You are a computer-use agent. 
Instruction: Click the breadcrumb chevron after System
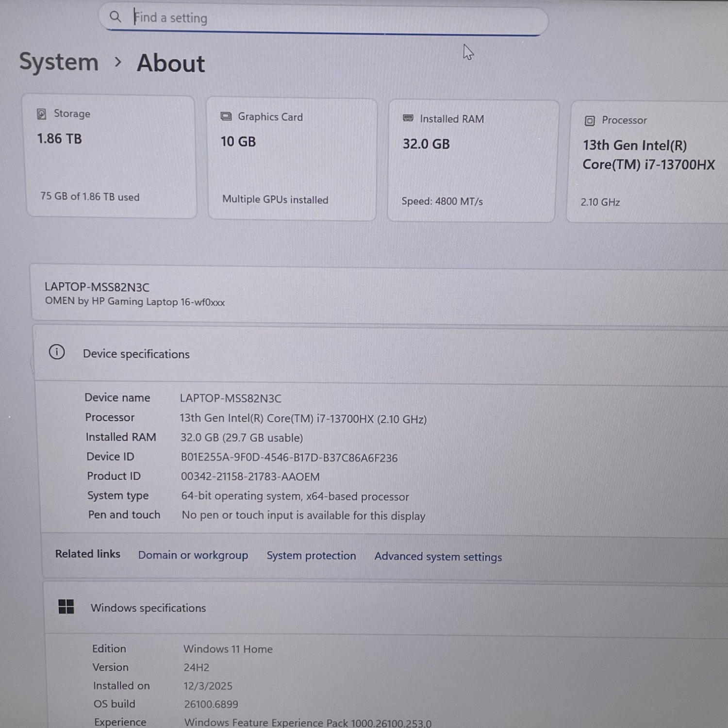pos(117,62)
